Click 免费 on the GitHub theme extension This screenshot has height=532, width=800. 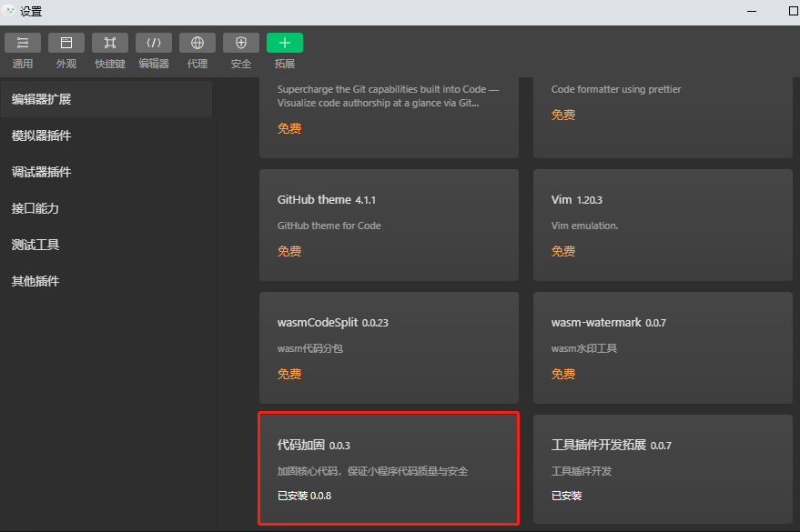coord(289,250)
